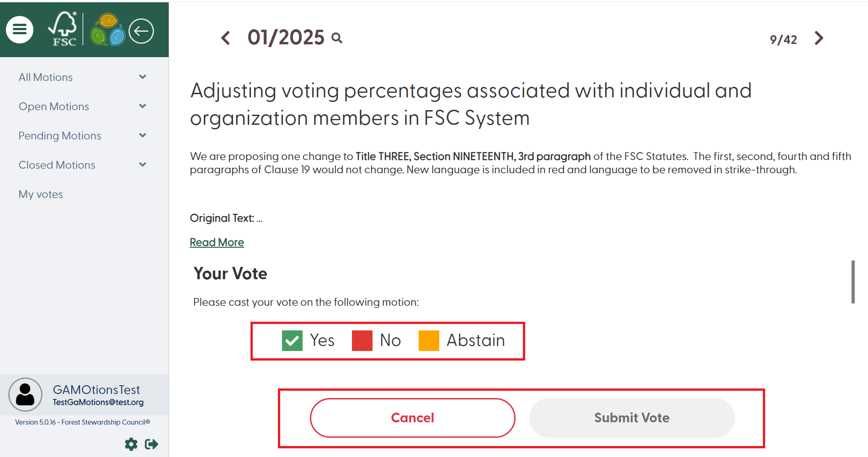
Task: Click the hamburger menu icon
Action: [20, 30]
